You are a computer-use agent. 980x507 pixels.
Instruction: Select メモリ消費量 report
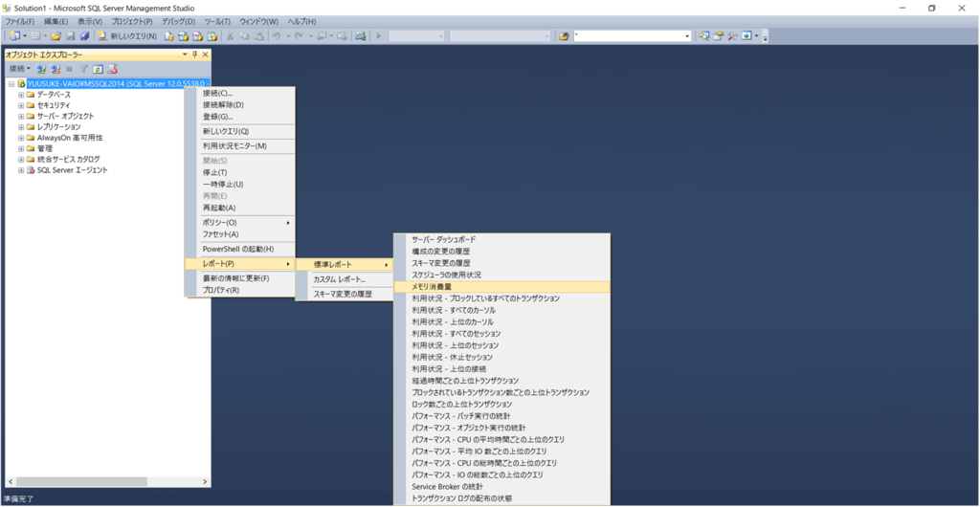pos(501,287)
